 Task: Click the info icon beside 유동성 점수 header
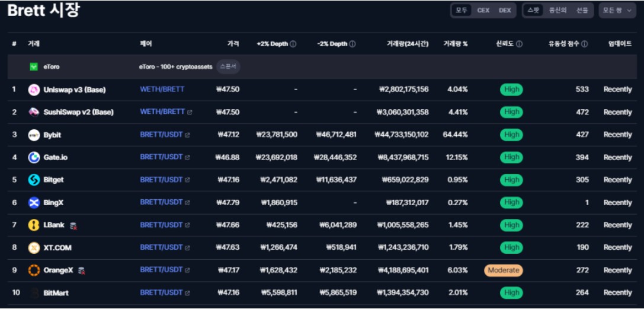coord(584,44)
